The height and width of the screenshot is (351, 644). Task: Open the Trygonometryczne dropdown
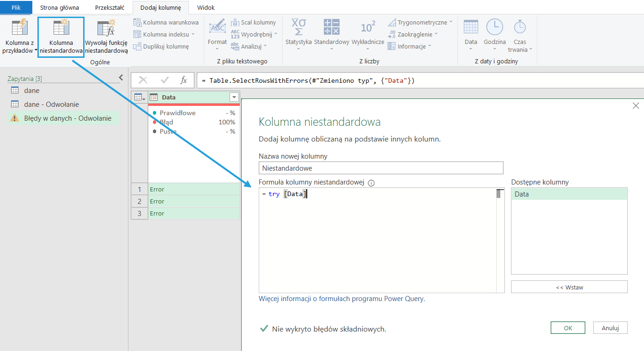[x=450, y=22]
